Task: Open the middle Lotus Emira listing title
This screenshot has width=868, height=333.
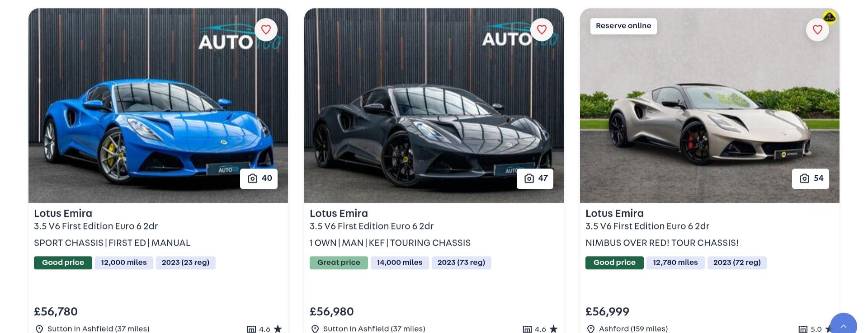Action: coord(339,213)
